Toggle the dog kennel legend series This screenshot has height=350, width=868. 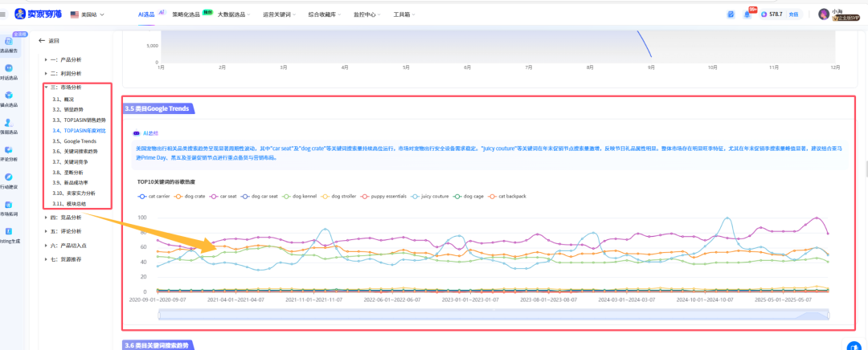(300, 197)
